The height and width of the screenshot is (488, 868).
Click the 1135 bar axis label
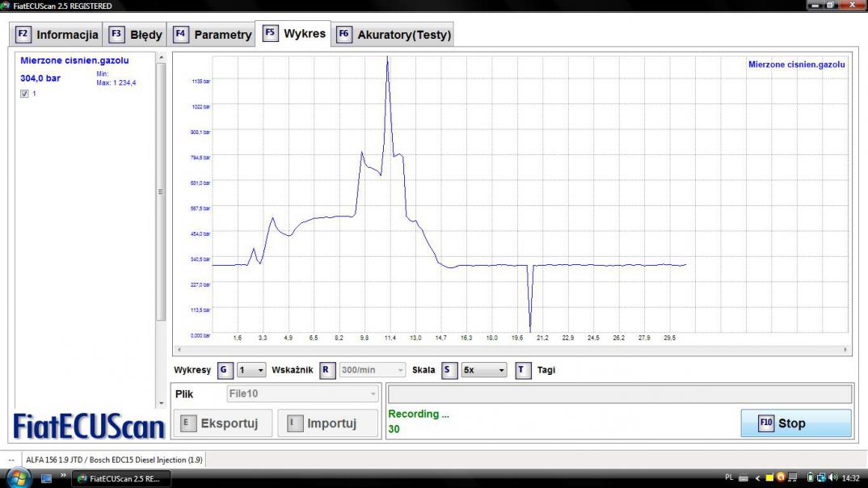click(201, 82)
